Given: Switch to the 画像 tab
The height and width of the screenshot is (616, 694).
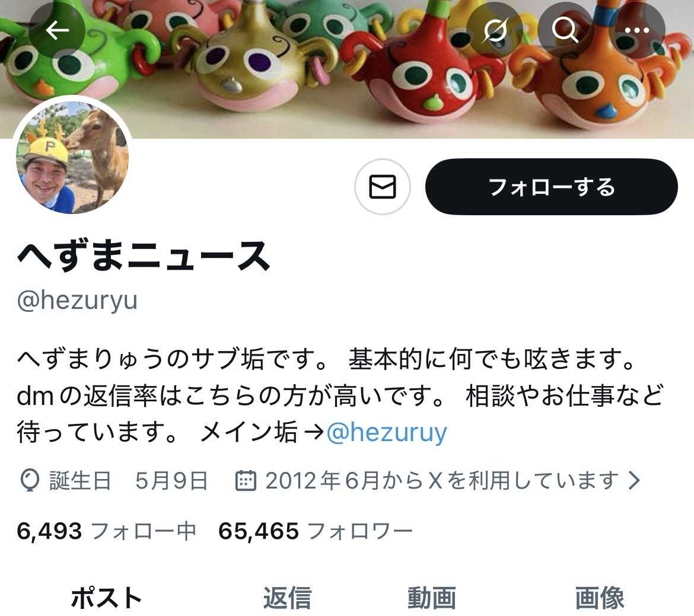Looking at the screenshot, I should pyautogui.click(x=600, y=598).
